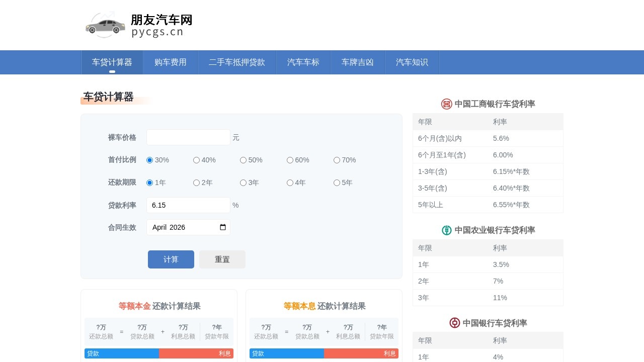Click the 等额本金 还款计算结果 title

click(x=159, y=306)
